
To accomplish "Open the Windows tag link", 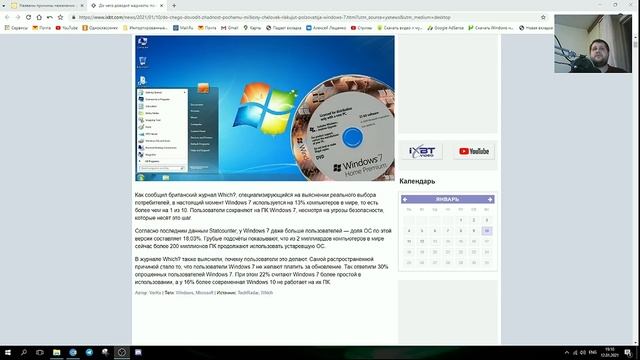I will coord(184,293).
